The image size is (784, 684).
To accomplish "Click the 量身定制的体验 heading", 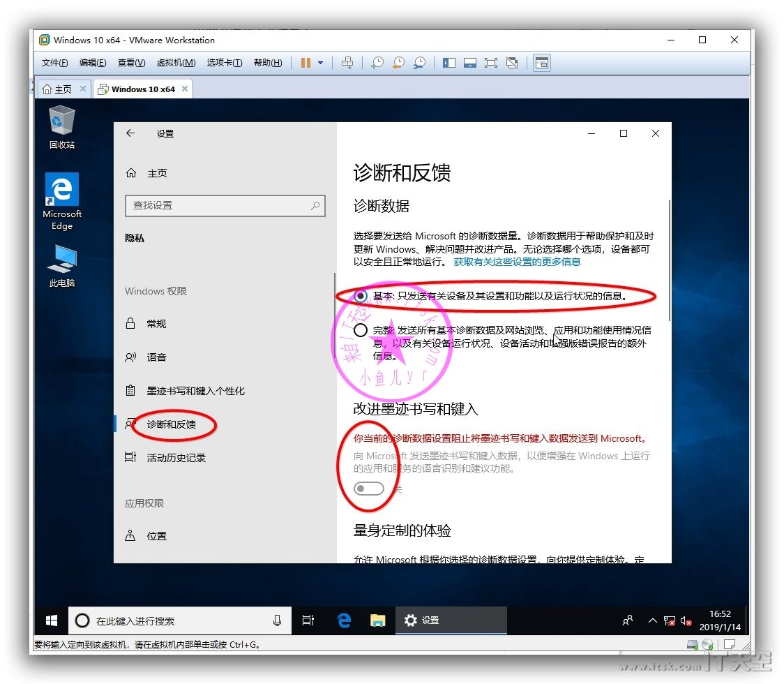I will [402, 530].
